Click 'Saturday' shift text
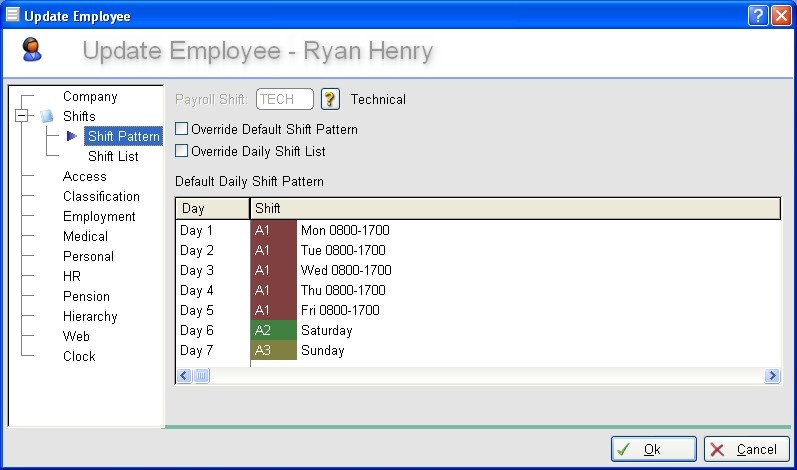Viewport: 797px width, 470px height. 327,330
